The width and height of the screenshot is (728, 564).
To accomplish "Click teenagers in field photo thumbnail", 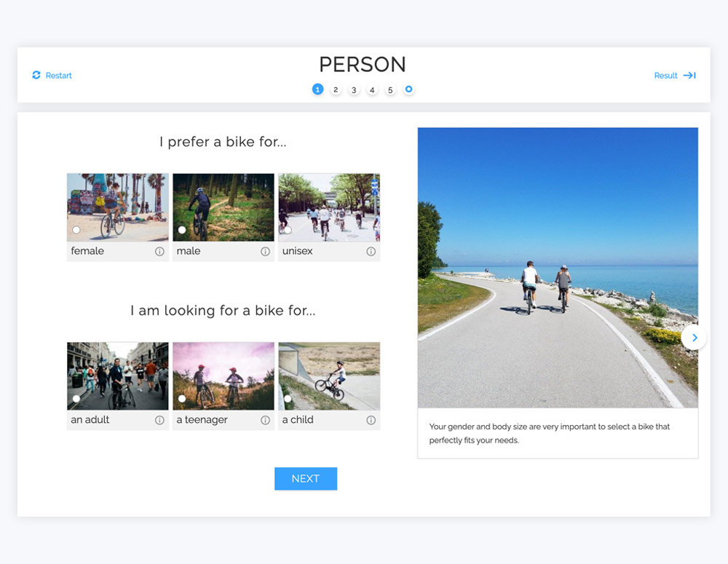I will pos(223,376).
